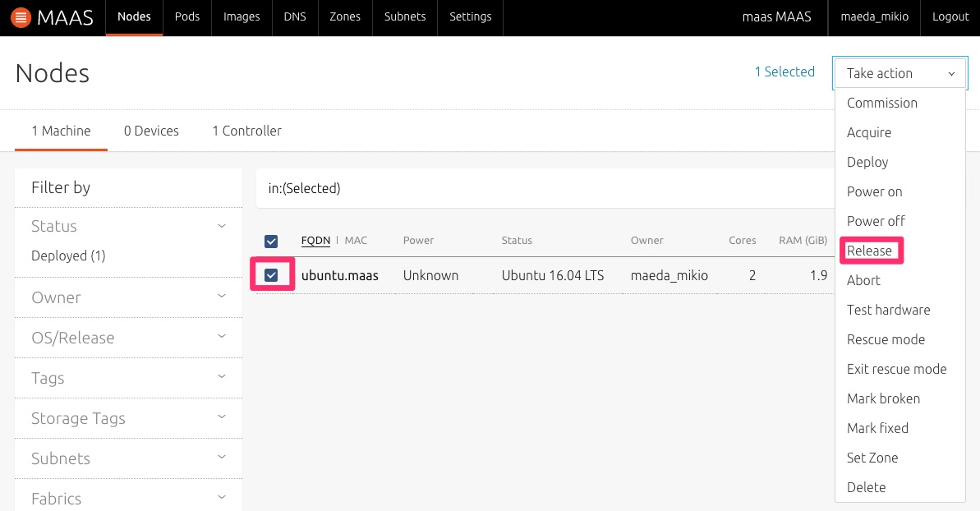Screen dimensions: 980x511
Task: Select Deploy in the action list
Action: click(x=867, y=162)
